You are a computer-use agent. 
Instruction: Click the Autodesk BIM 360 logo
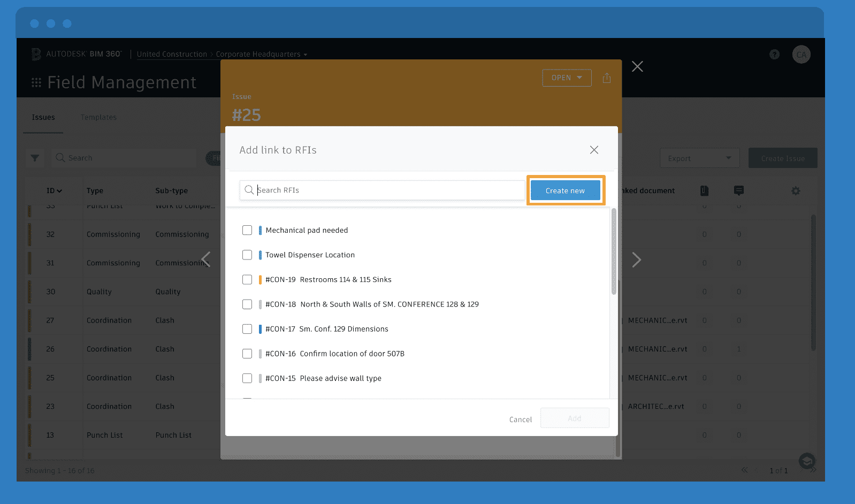click(77, 54)
